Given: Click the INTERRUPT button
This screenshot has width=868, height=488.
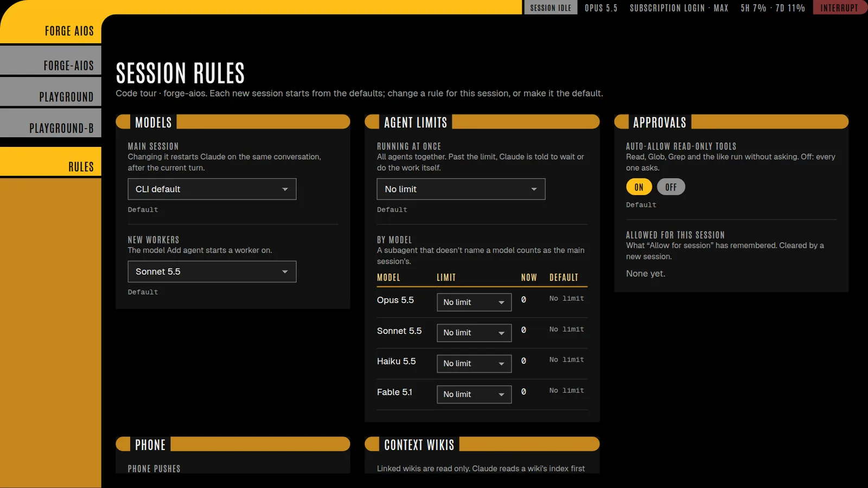Looking at the screenshot, I should [839, 8].
